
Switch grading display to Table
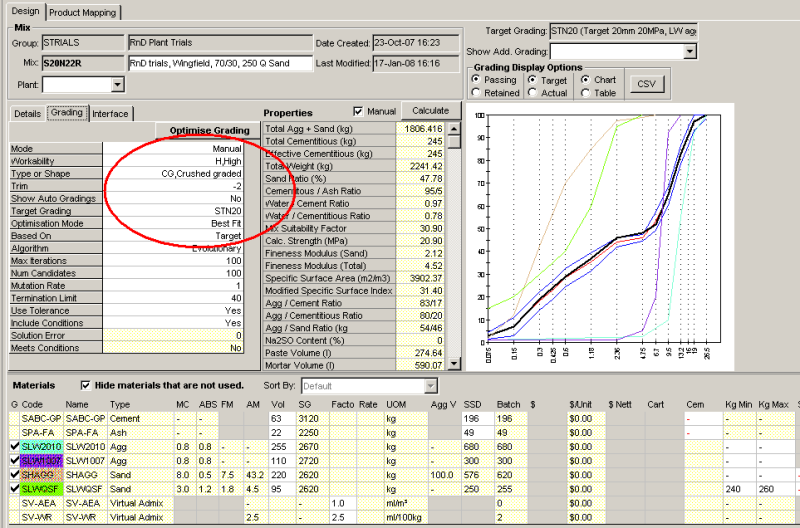coord(585,93)
